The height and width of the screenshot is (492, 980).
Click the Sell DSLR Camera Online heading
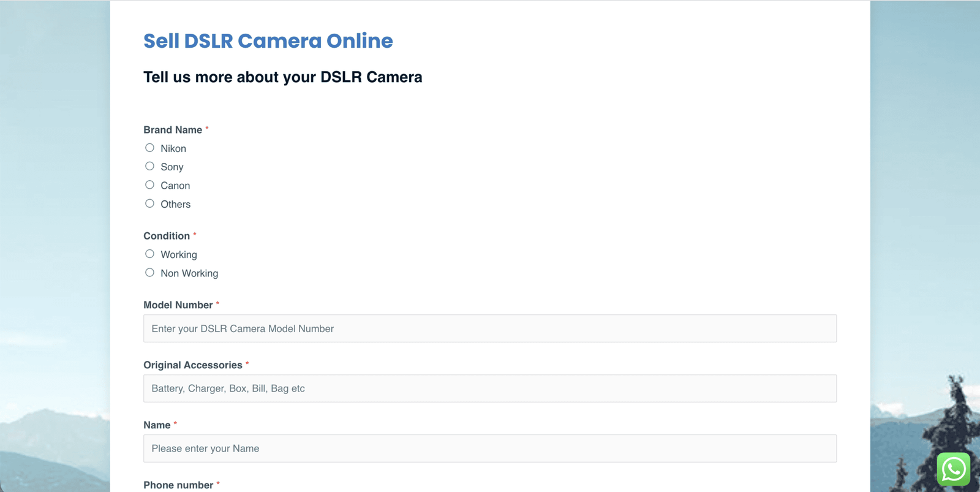(268, 41)
